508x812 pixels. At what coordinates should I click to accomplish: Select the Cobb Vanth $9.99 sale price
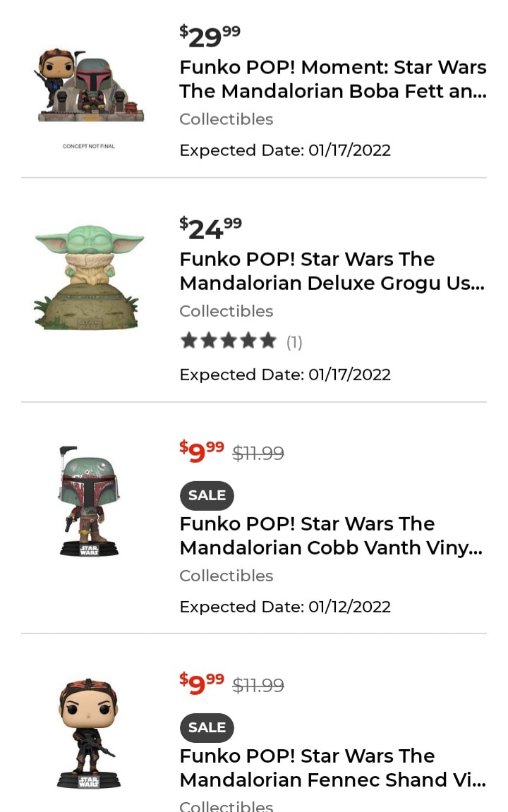202,451
